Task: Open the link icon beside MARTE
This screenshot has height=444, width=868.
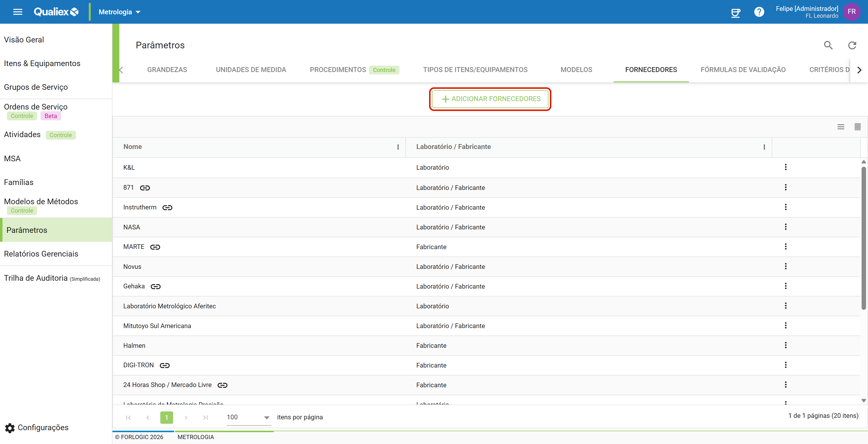Action: click(x=155, y=247)
